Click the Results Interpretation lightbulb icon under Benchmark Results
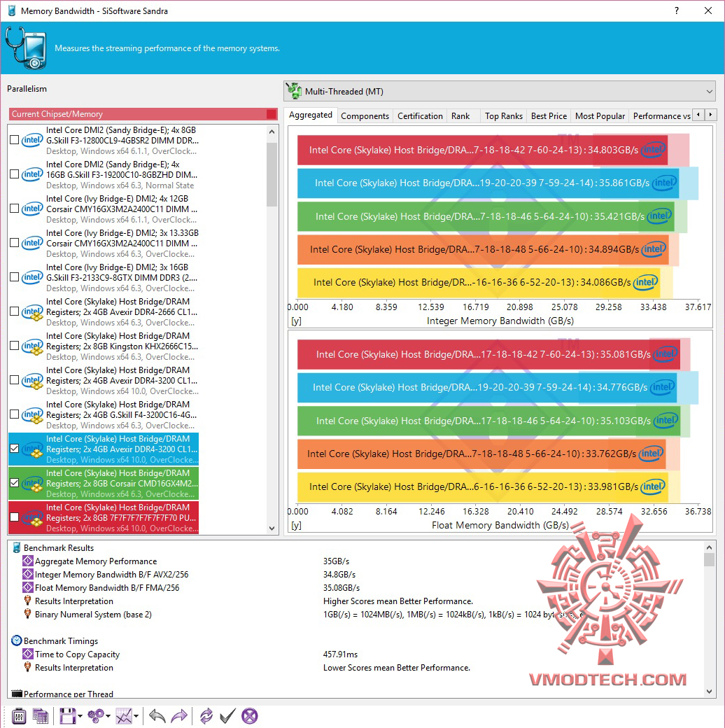Screen dimensions: 725x728 point(28,601)
